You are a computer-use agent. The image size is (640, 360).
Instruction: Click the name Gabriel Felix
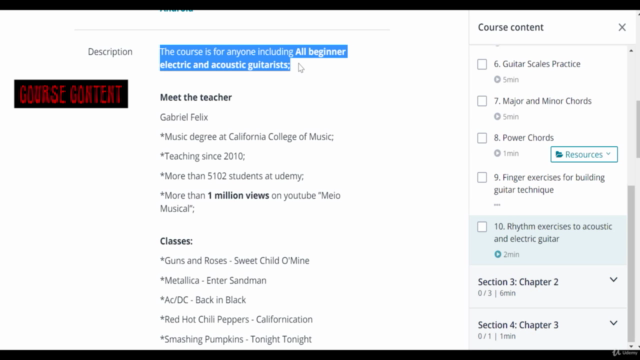point(184,117)
